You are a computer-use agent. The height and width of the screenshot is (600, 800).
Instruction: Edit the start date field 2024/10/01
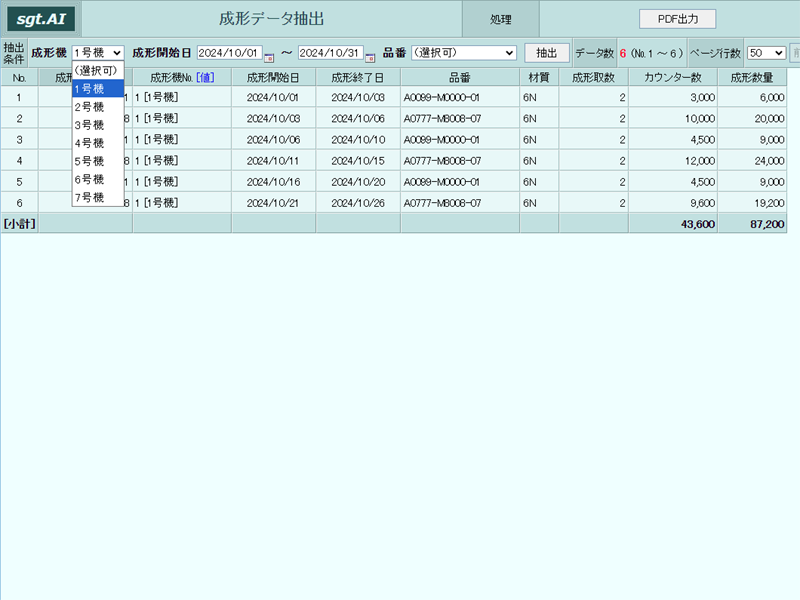pyautogui.click(x=230, y=53)
